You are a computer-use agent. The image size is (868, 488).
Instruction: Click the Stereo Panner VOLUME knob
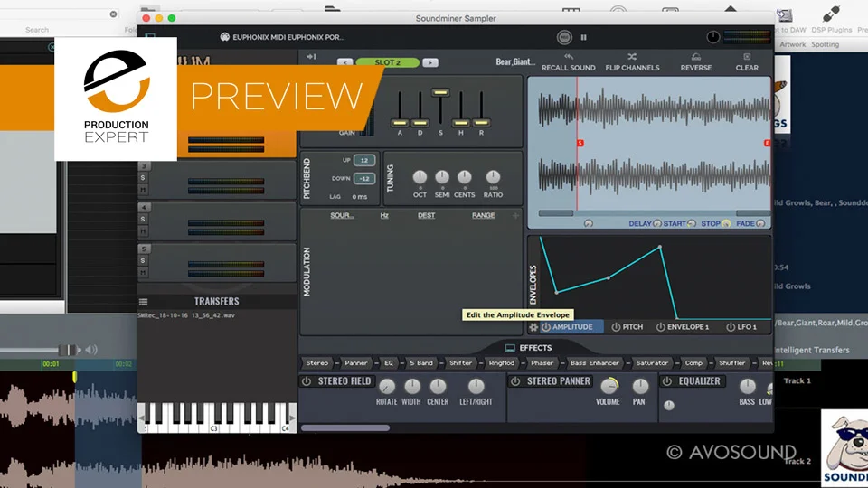coord(609,386)
